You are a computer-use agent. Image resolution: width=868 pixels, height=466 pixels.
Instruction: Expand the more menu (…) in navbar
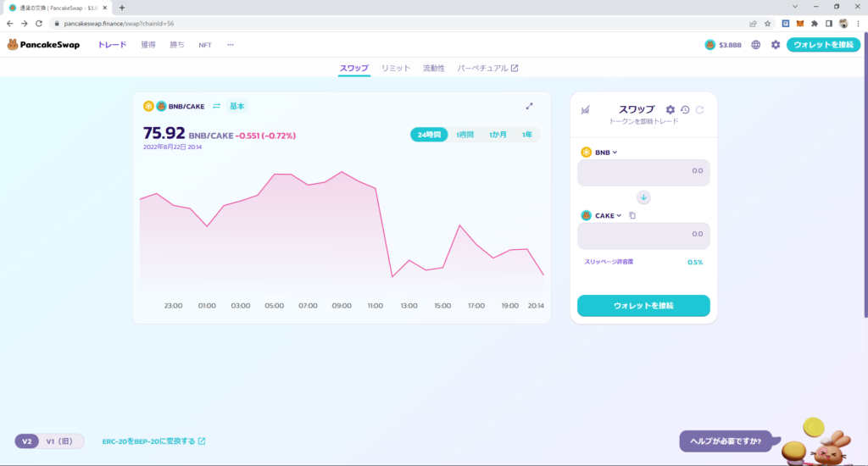[231, 45]
